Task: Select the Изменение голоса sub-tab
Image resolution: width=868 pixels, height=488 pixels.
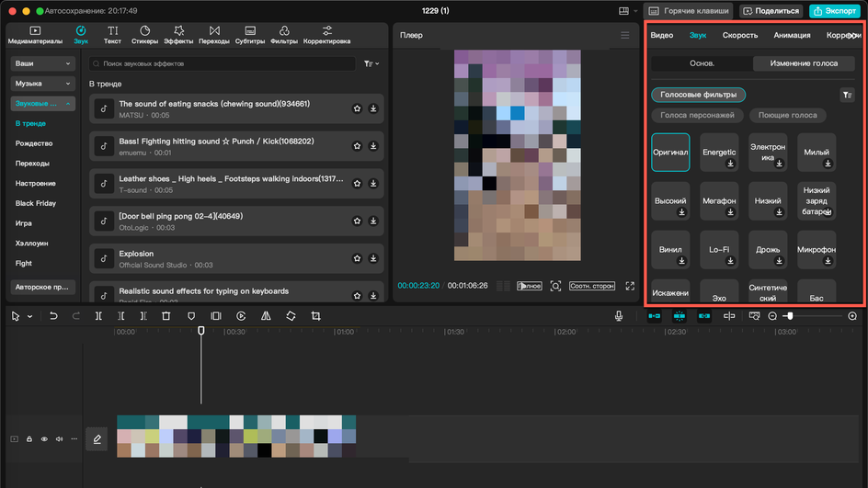Action: (804, 63)
